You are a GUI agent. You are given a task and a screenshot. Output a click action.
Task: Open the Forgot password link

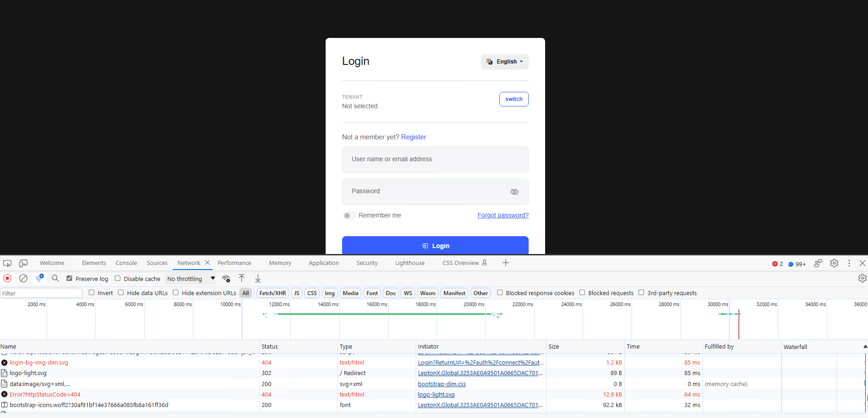pos(503,215)
